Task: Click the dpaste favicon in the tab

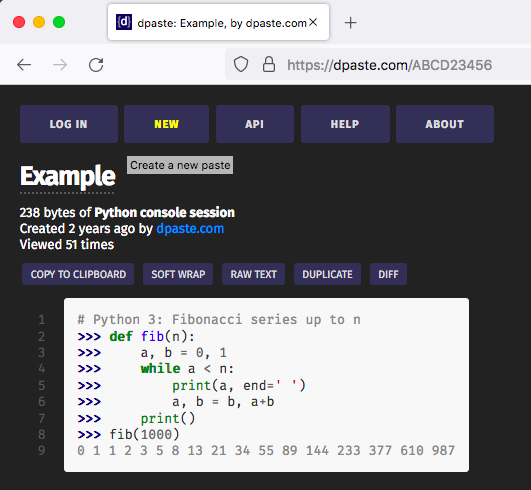Action: click(x=124, y=22)
